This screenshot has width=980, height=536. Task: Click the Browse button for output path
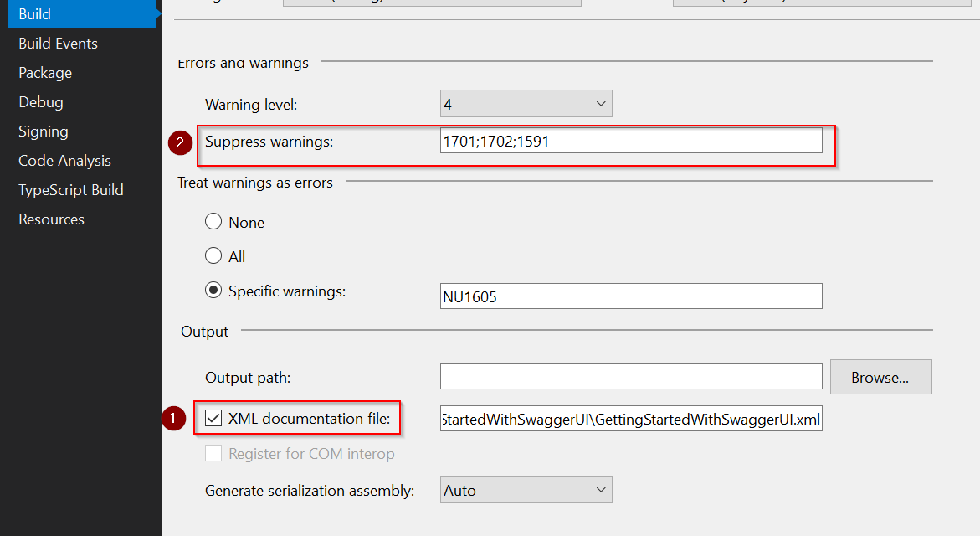coord(880,378)
